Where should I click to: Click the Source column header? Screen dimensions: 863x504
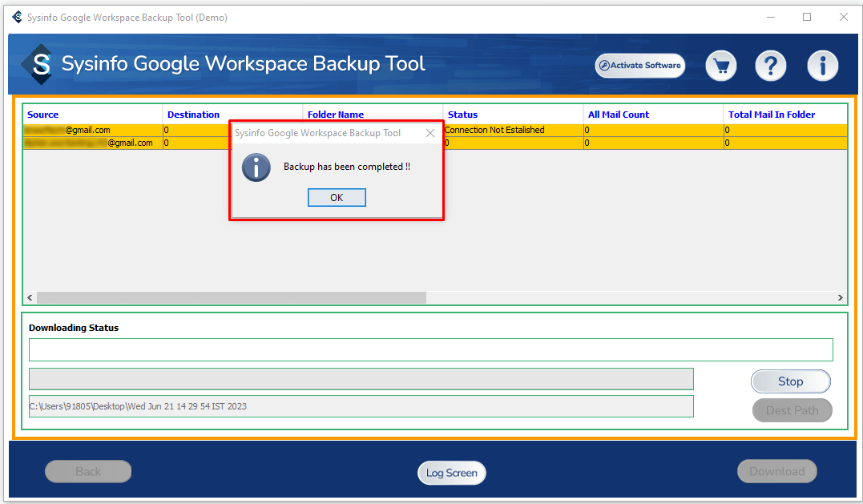tap(43, 115)
